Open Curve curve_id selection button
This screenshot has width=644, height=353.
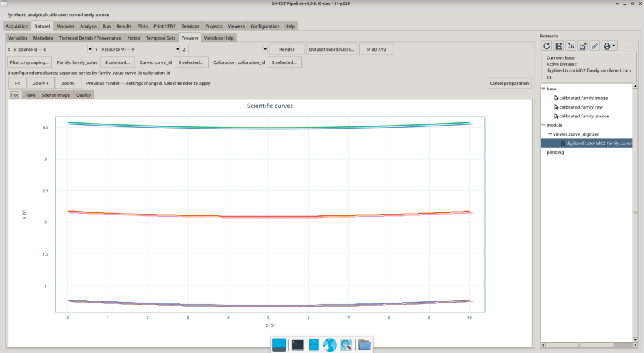191,62
